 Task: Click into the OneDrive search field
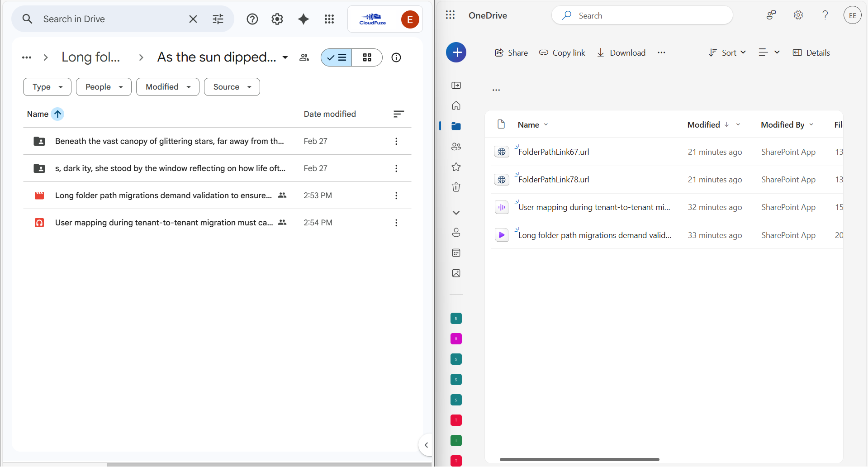coord(642,15)
